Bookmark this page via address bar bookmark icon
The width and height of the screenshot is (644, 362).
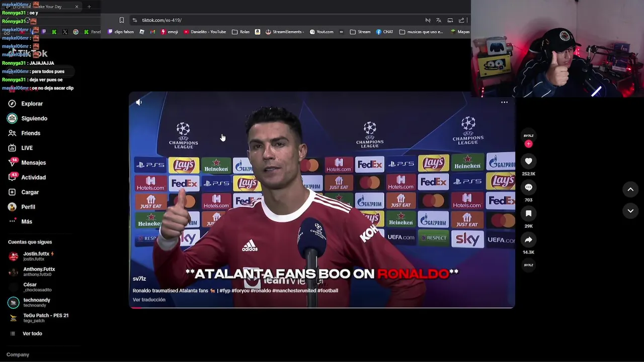pos(121,20)
